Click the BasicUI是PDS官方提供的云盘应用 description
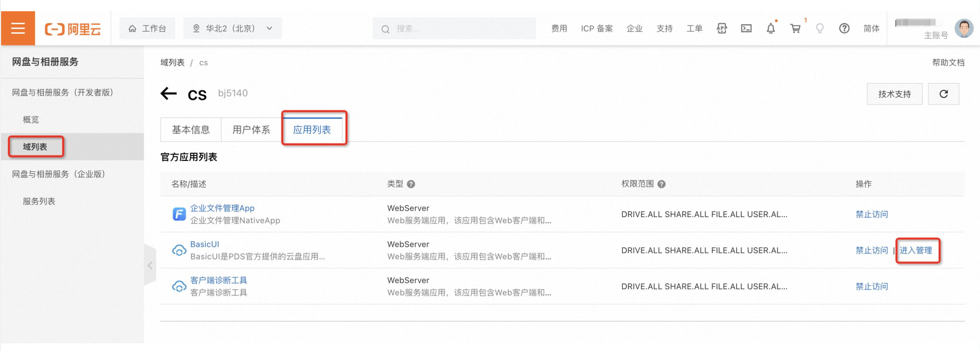This screenshot has width=980, height=351. 258,256
